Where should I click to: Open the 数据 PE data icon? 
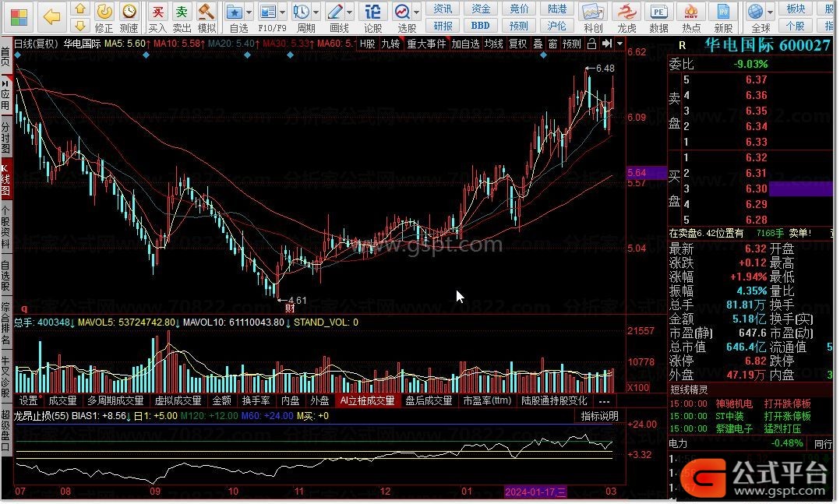coord(658,17)
